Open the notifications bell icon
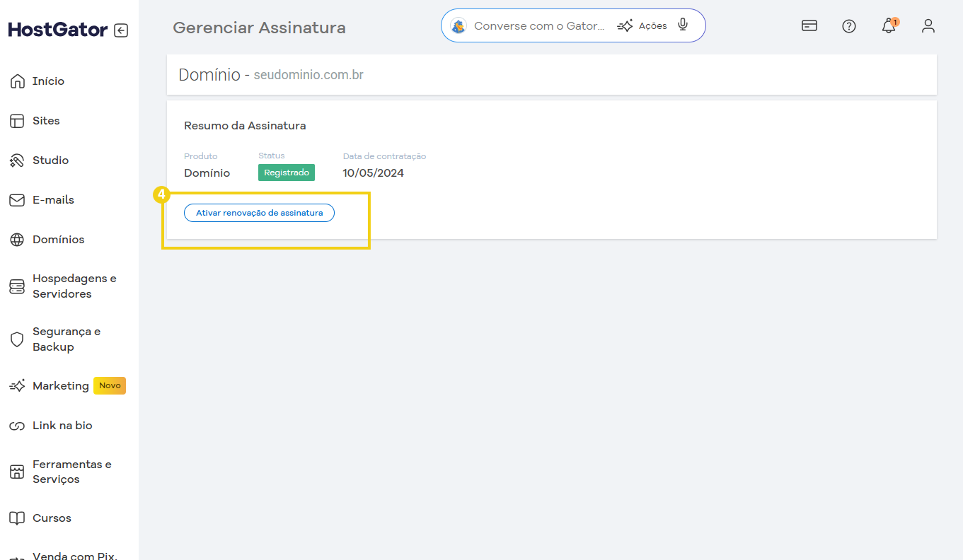Viewport: 963px width, 560px height. pyautogui.click(x=889, y=26)
